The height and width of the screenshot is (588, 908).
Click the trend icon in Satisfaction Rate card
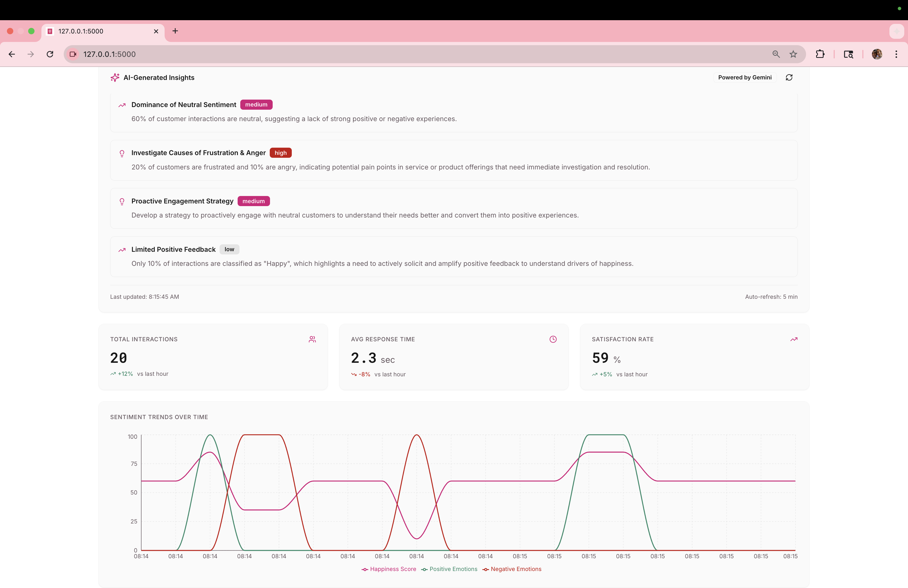click(x=794, y=339)
